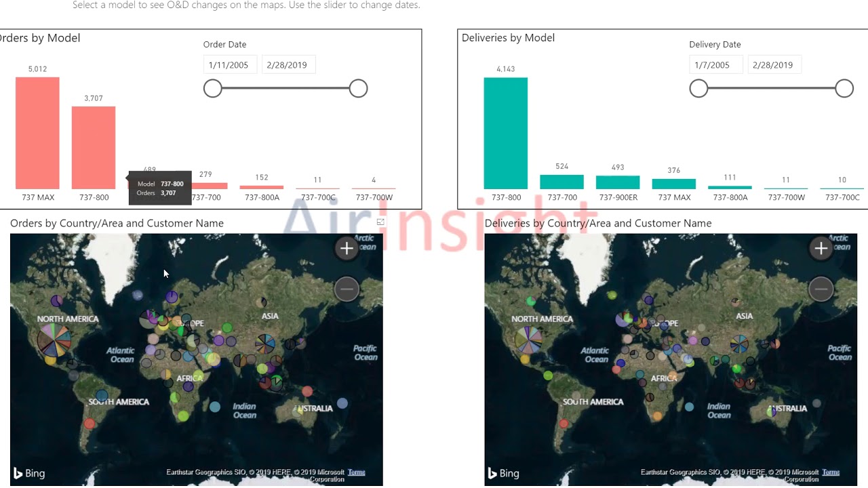Viewport: 868px width, 488px height.
Task: Click Order Date slider right handle
Action: [358, 88]
